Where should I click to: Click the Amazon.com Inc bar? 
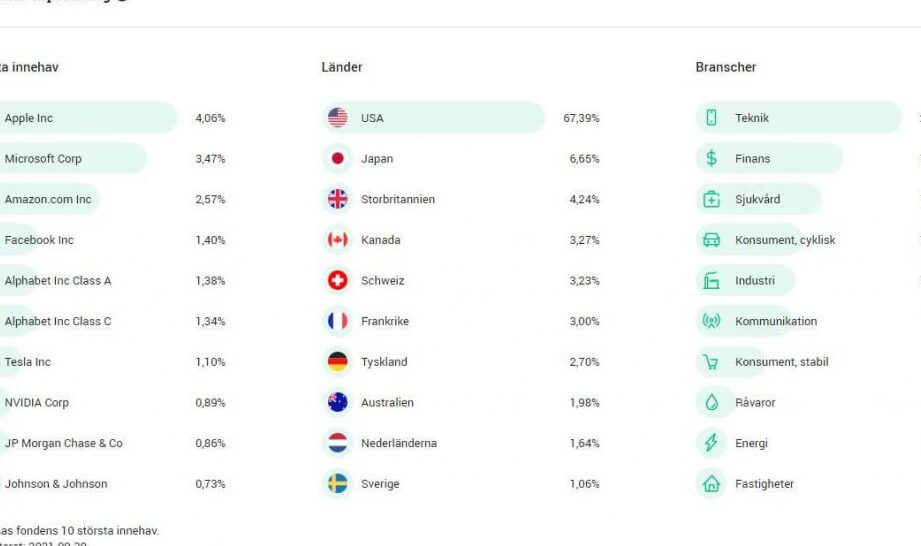coord(50,199)
